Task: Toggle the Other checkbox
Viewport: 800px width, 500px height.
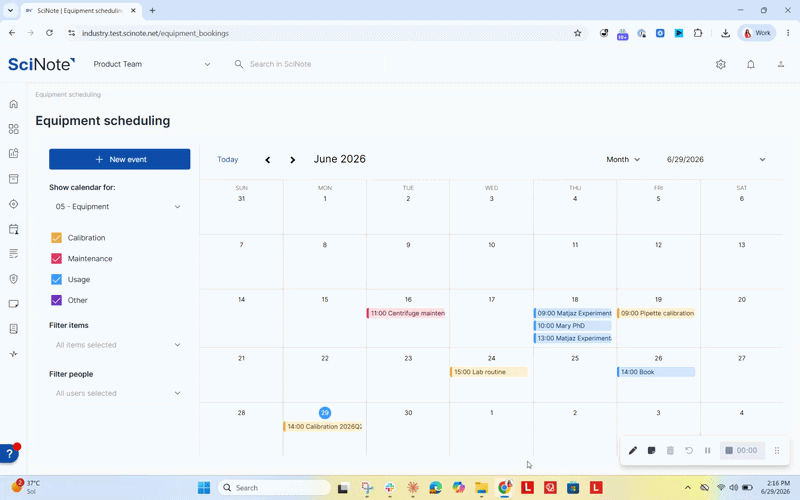Action: [x=57, y=300]
